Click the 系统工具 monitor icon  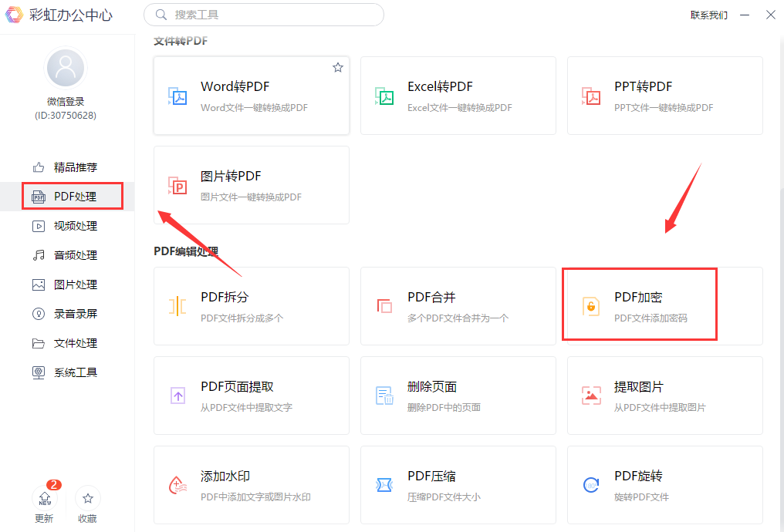pos(39,372)
